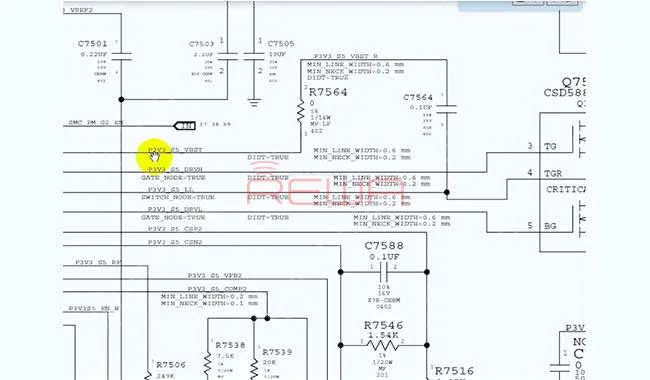Click the 0.22UF value of C7501
Viewport: 650px width, 380px height.
click(94, 54)
